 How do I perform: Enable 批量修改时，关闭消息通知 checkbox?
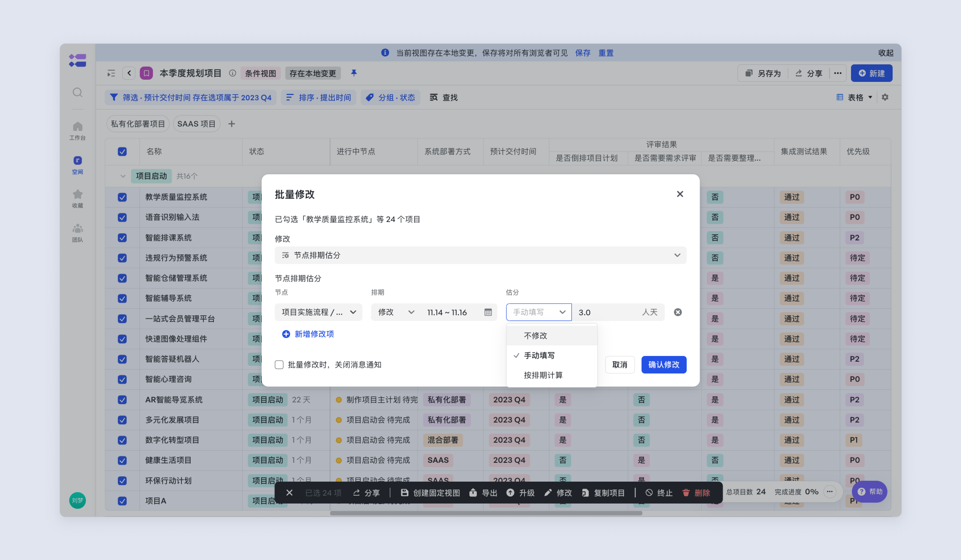pos(279,365)
